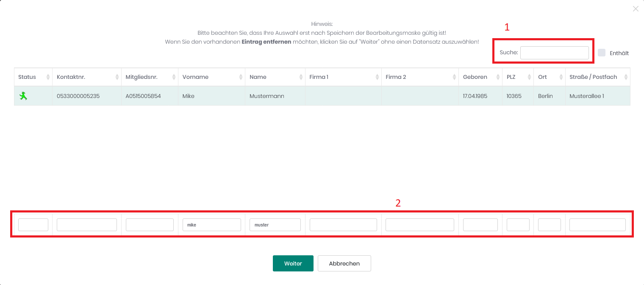Sort table by Kontaktnr. column arrows
The width and height of the screenshot is (644, 285).
point(117,77)
